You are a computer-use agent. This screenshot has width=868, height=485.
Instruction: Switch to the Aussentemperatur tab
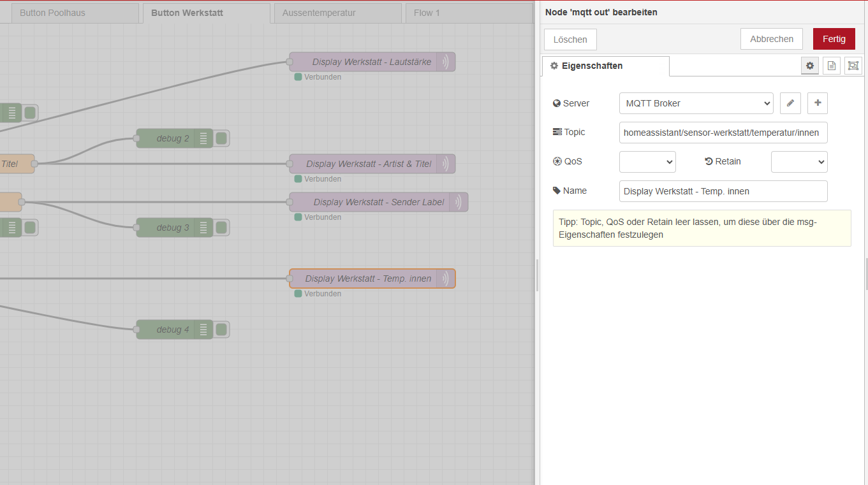pyautogui.click(x=338, y=13)
